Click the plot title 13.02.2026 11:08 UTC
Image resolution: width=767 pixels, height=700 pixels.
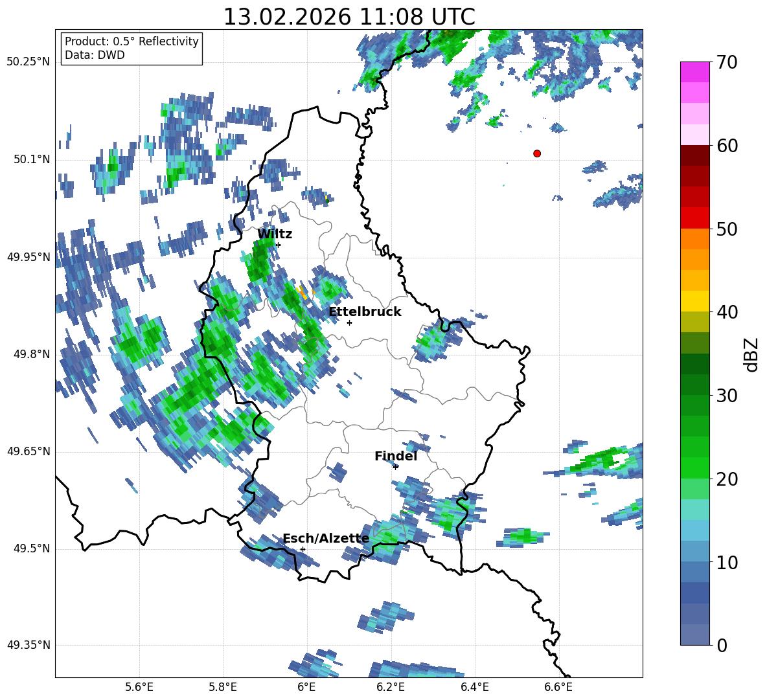[x=349, y=17]
